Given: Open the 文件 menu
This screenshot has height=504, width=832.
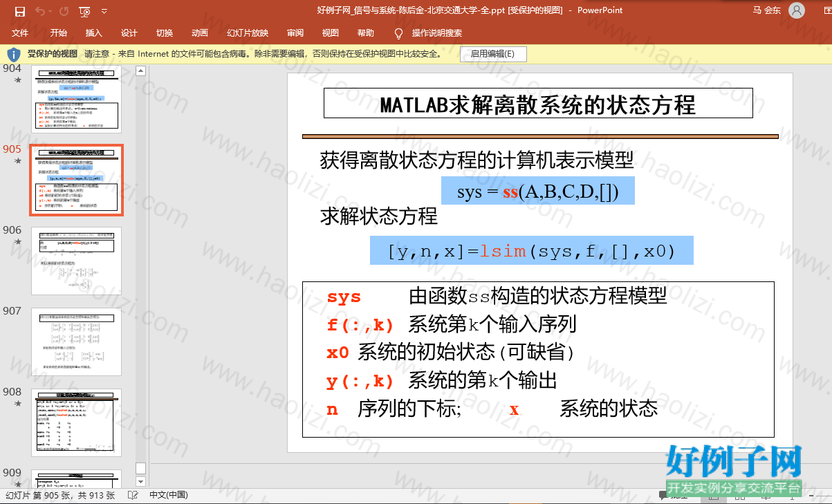Looking at the screenshot, I should [20, 32].
